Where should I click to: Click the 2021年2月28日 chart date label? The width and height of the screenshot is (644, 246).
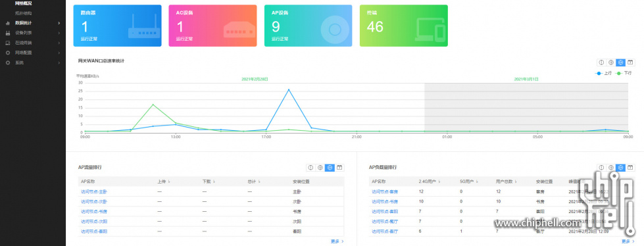click(x=255, y=79)
